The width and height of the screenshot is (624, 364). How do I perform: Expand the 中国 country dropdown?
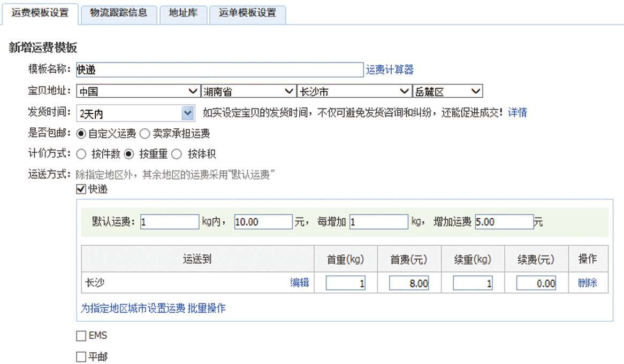(x=138, y=91)
